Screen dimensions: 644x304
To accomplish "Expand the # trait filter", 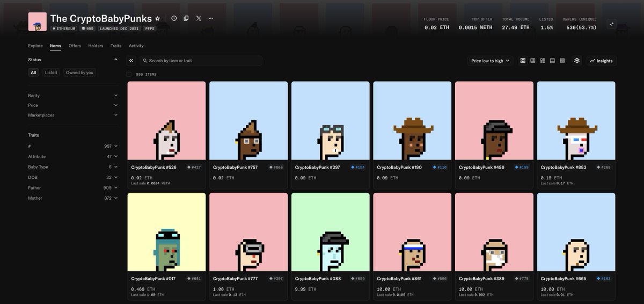I will pyautogui.click(x=73, y=146).
